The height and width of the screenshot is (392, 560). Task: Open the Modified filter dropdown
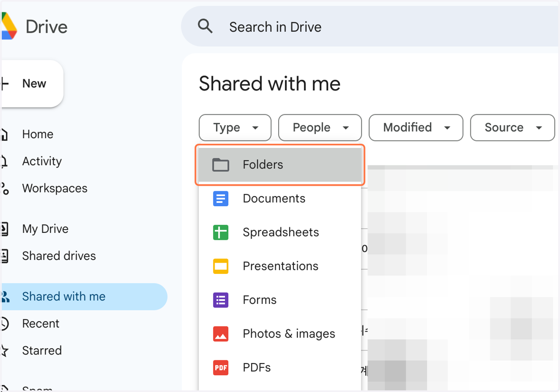pyautogui.click(x=416, y=127)
